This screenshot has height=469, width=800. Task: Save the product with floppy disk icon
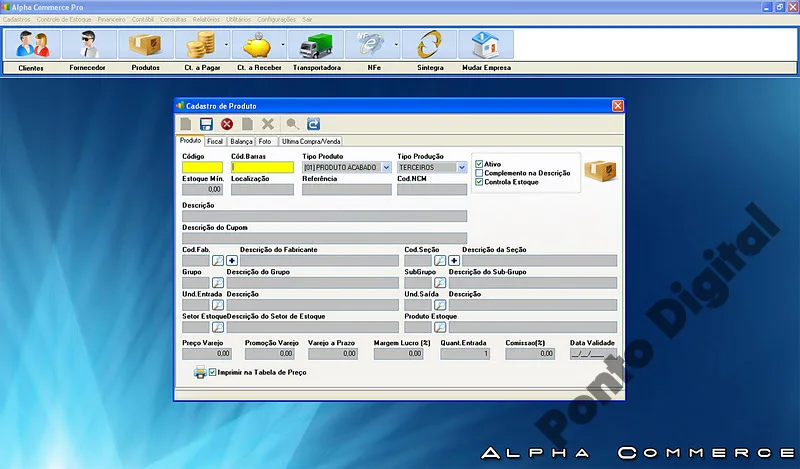pos(206,124)
